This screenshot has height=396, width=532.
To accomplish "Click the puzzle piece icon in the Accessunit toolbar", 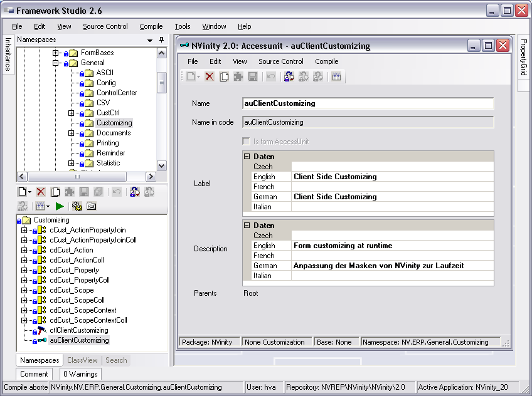I will pyautogui.click(x=238, y=76).
